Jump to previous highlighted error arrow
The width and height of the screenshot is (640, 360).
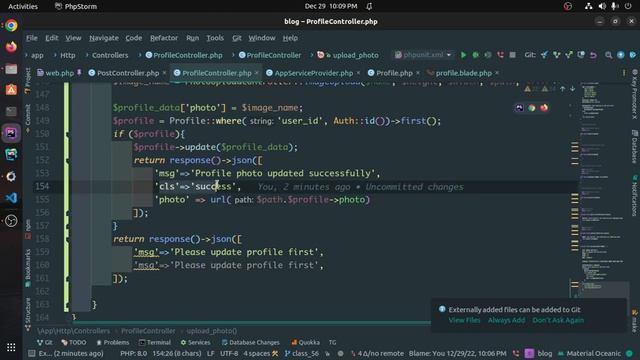pos(563,89)
